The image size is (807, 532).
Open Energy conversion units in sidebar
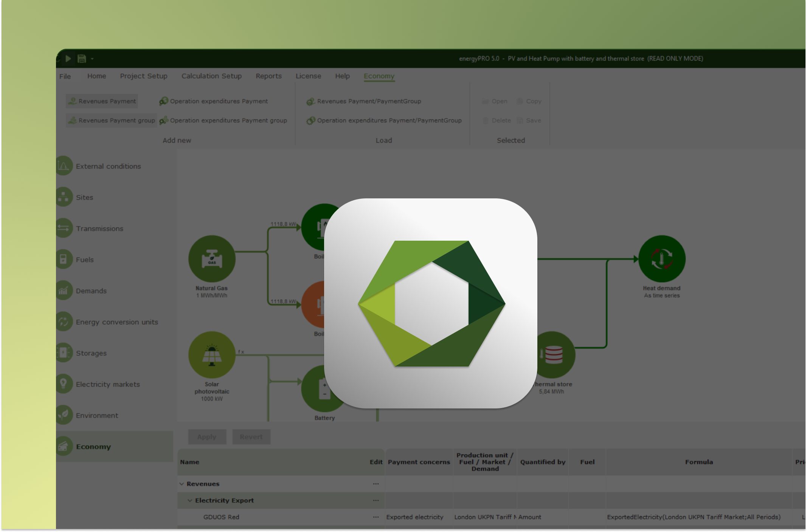pos(107,322)
